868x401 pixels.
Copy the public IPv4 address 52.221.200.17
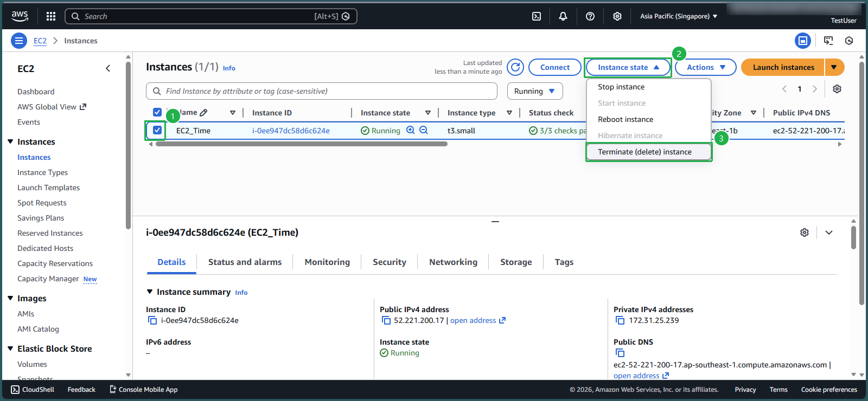pyautogui.click(x=386, y=320)
